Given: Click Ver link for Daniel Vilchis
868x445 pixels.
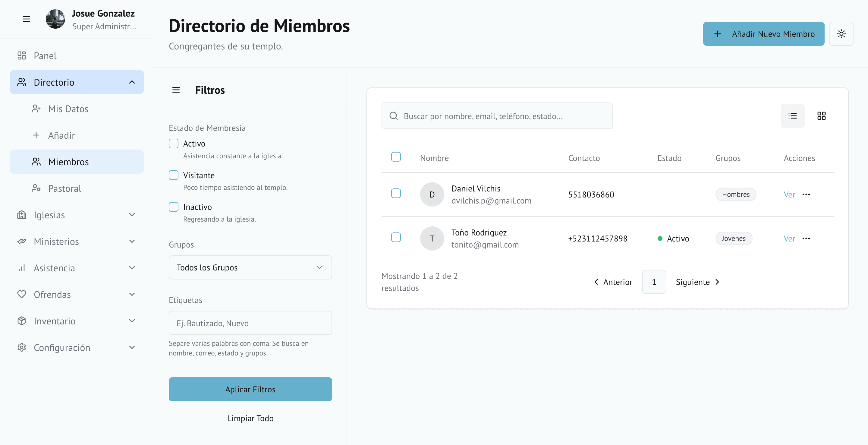Looking at the screenshot, I should click(789, 195).
